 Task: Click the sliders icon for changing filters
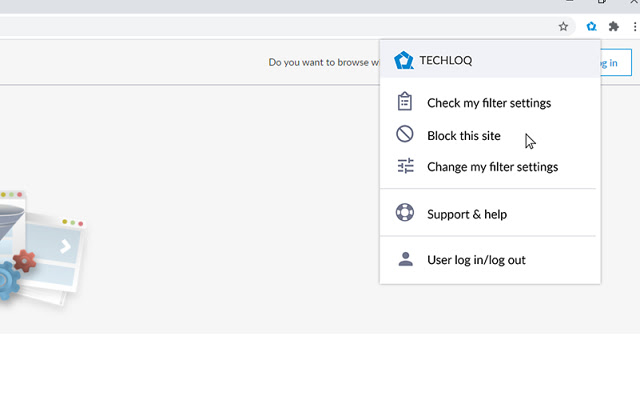click(405, 167)
